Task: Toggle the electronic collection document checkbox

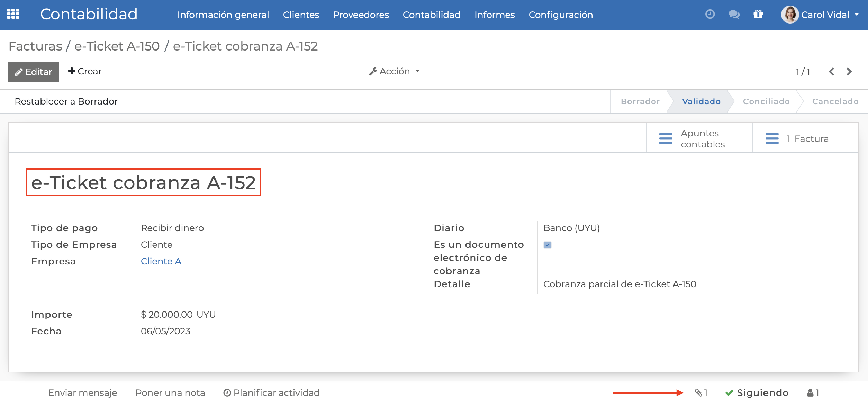Action: click(547, 245)
